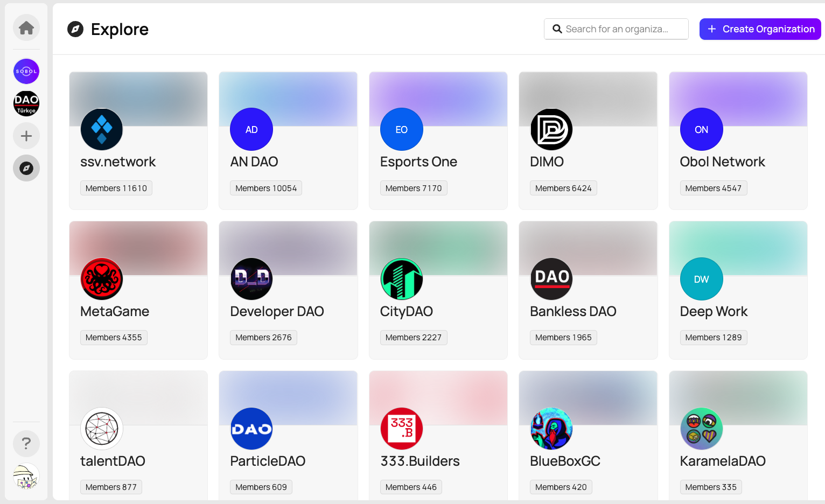Click the 'Members 7170' badge
Screen dimensions: 825x504
[x=414, y=188]
